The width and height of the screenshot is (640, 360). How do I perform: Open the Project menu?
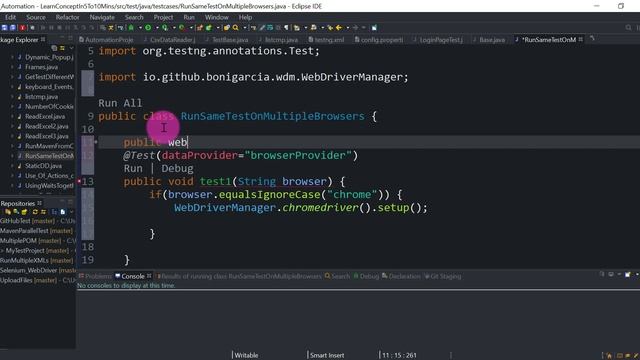pos(163,17)
